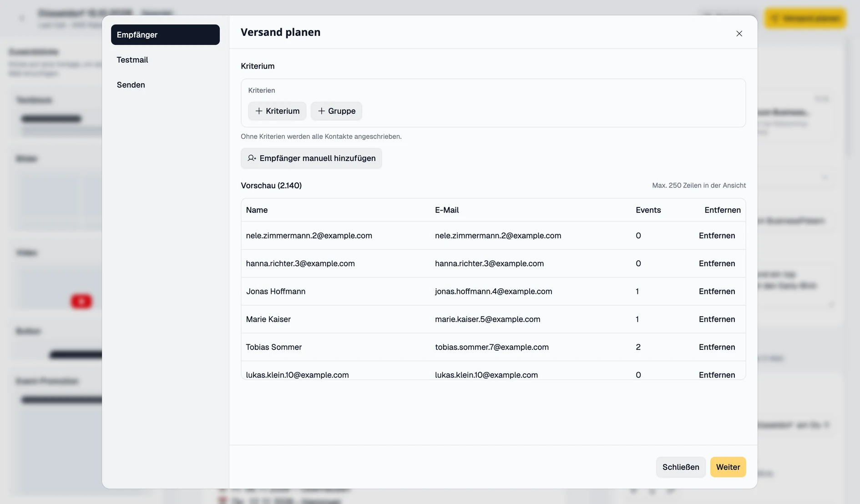860x504 pixels.
Task: Click the plus icon on Gruppe button
Action: (321, 111)
